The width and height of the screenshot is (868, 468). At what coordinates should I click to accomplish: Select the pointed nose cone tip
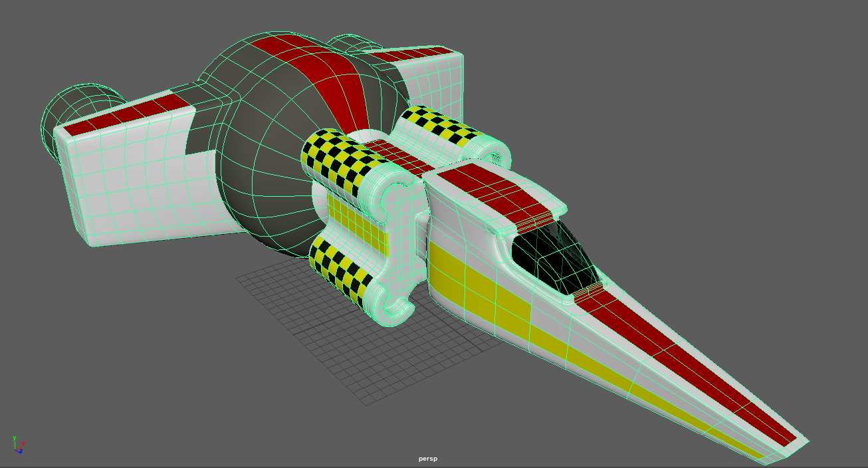coord(788,450)
